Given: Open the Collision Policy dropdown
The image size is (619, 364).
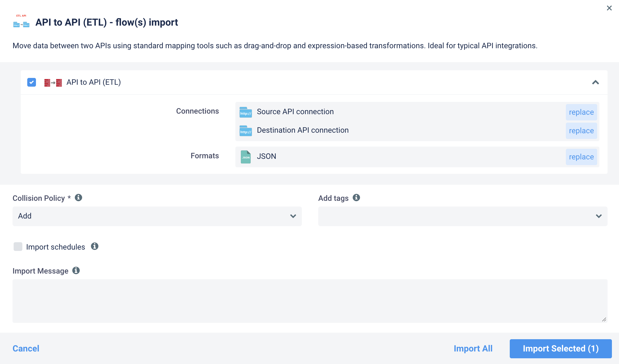Looking at the screenshot, I should (x=157, y=216).
